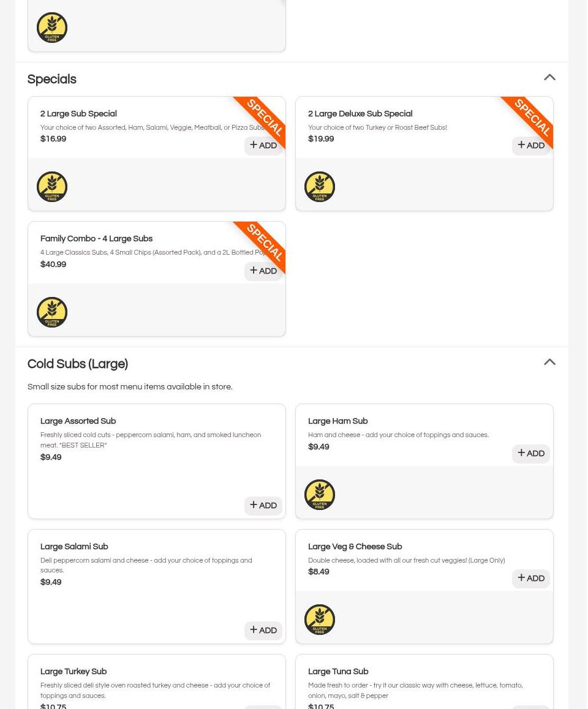Collapse the Cold Subs (Large) section
This screenshot has height=709, width=588.
click(x=549, y=362)
